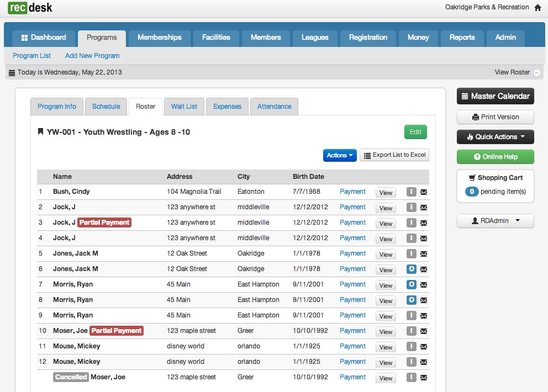Toggle the I indicator on Mickey Mouse's row
Screen dimensions: 548x392
[x=411, y=347]
